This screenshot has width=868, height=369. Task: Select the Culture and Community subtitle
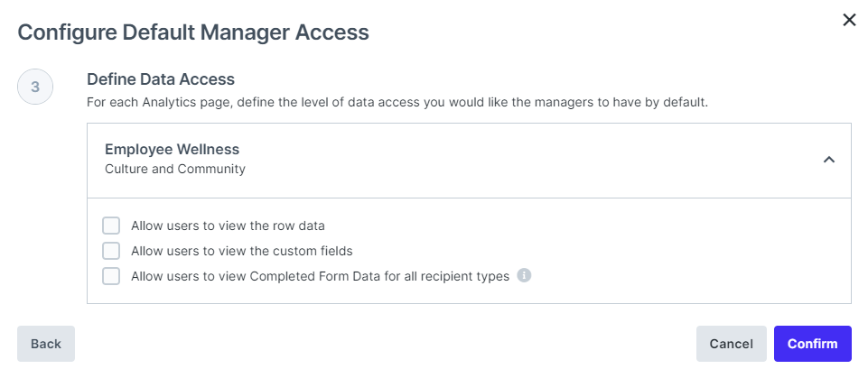[x=175, y=169]
